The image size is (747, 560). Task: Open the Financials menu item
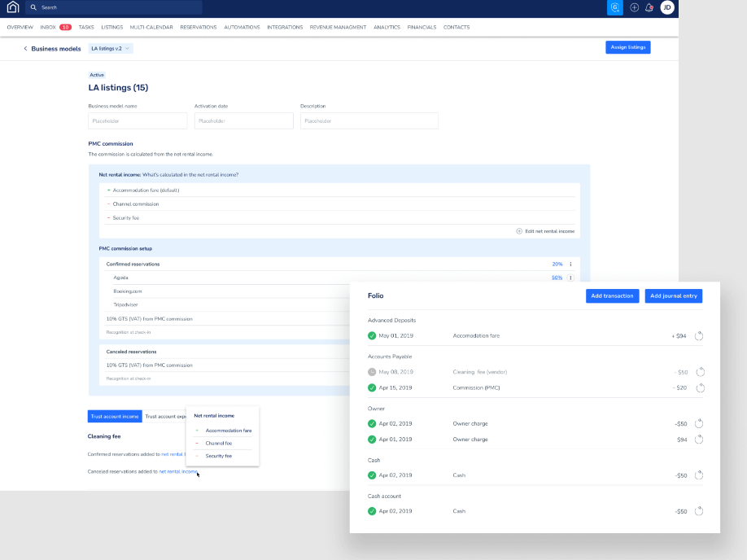pos(422,27)
